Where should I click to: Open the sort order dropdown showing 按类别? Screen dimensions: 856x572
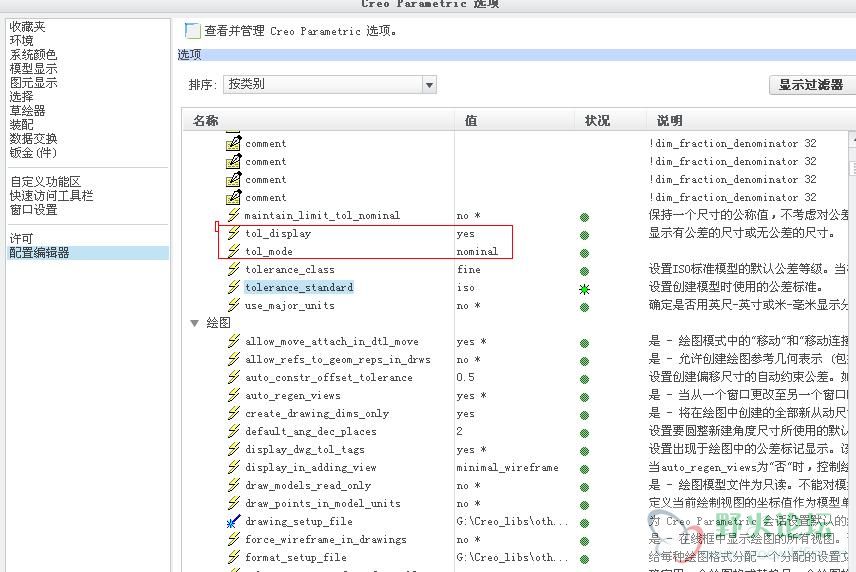point(330,85)
